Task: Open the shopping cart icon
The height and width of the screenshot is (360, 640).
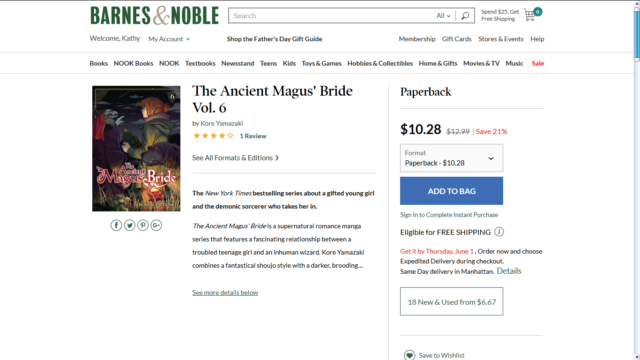Action: tap(530, 16)
